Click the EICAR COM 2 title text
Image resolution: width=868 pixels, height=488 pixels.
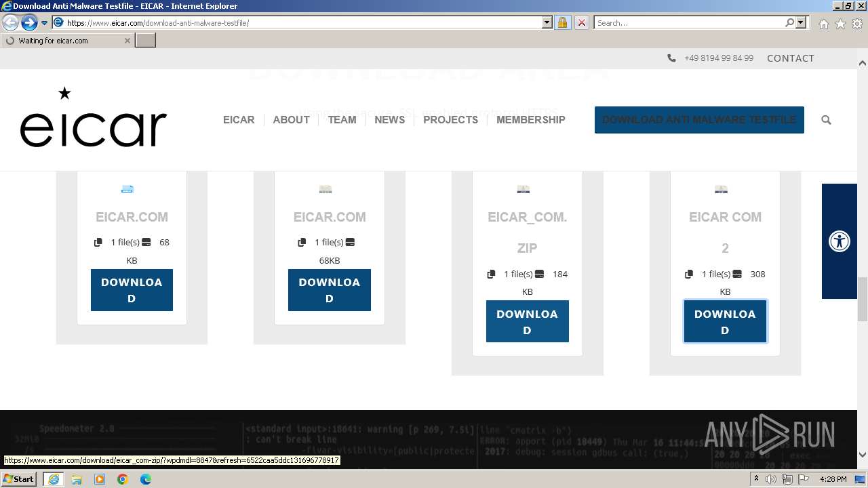[725, 232]
